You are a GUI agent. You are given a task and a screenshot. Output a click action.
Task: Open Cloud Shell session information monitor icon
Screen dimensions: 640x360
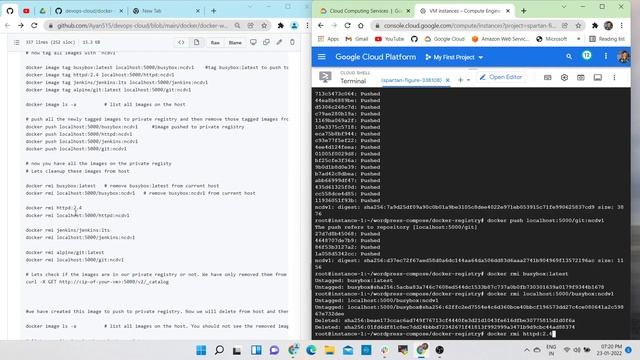tap(598, 77)
